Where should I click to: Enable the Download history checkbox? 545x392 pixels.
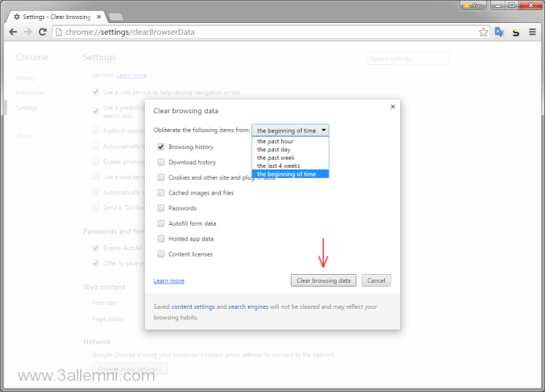point(161,162)
